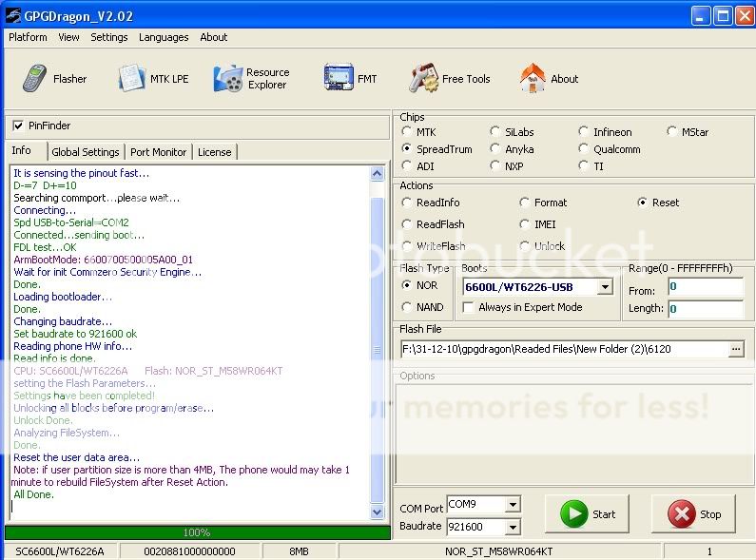Image resolution: width=756 pixels, height=560 pixels.
Task: Select the MStar chip option
Action: click(x=671, y=131)
